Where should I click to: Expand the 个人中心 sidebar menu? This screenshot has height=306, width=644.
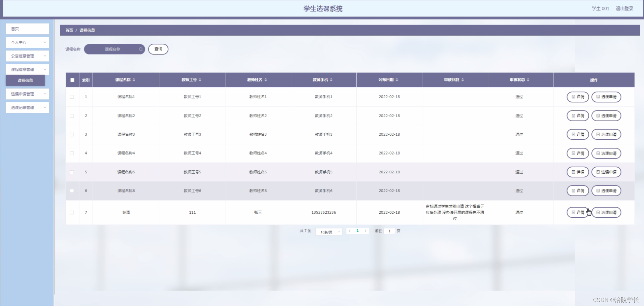point(27,42)
